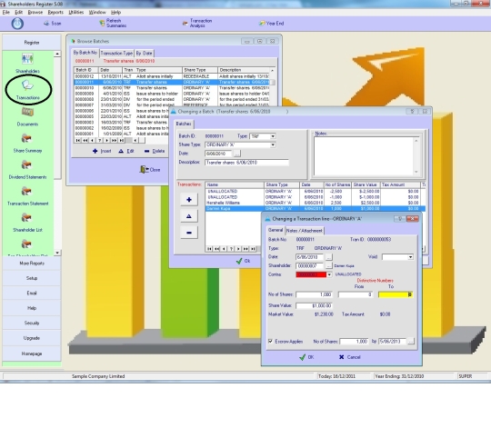Switch to Notes / Attachment tab
The image size is (491, 448).
[x=305, y=231]
